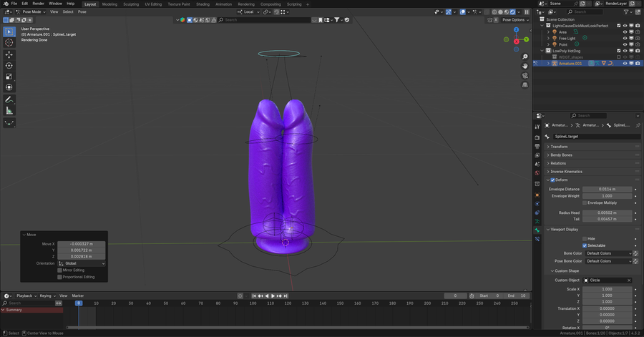Activate the Scale tool
The width and height of the screenshot is (644, 337).
pyautogui.click(x=9, y=77)
